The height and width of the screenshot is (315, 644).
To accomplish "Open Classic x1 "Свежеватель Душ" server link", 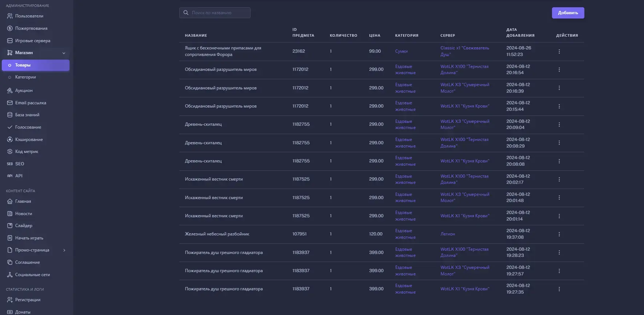I will click(x=465, y=51).
